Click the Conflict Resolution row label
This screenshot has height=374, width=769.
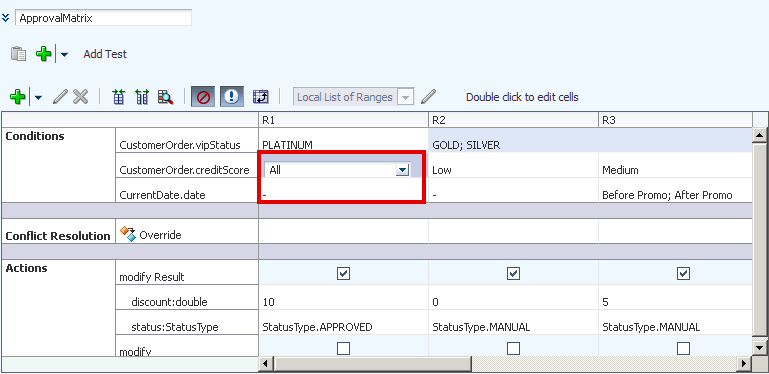point(58,236)
